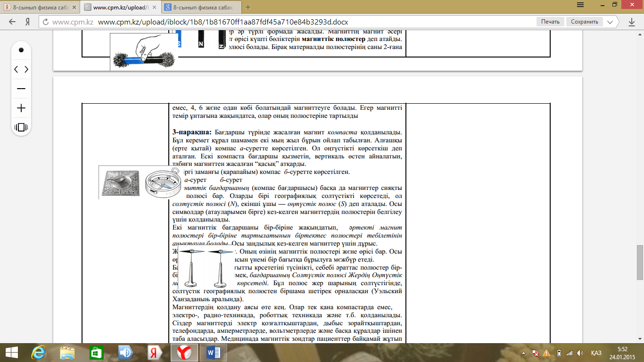Launch Internet Explorer from the taskbar
This screenshot has height=362, width=644.
pyautogui.click(x=38, y=353)
